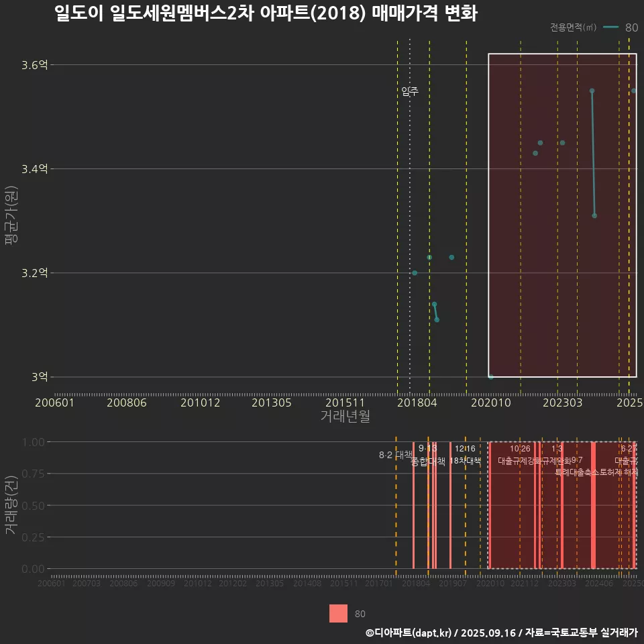Click '201804' on the price chart x-axis
This screenshot has width=644, height=644.
pyautogui.click(x=417, y=402)
